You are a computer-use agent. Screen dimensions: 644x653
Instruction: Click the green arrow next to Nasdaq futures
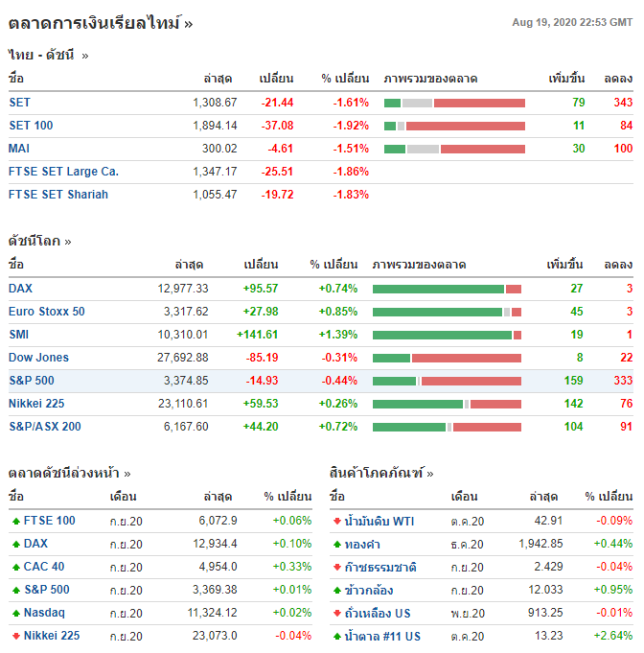point(16,613)
